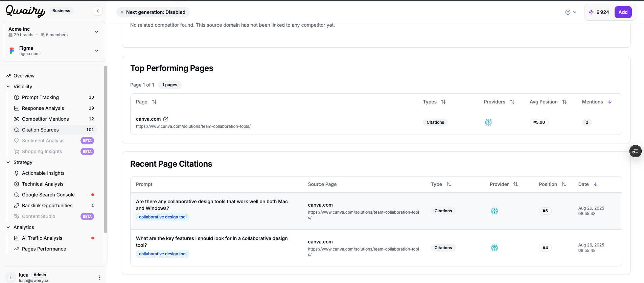This screenshot has width=644, height=283.
Task: Click the #5.00 average position badge
Action: pyautogui.click(x=539, y=122)
